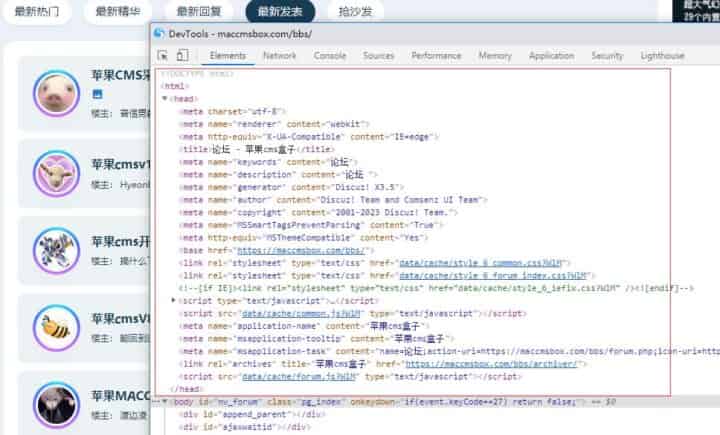Open the Performance tab
The height and width of the screenshot is (435, 720).
[436, 56]
